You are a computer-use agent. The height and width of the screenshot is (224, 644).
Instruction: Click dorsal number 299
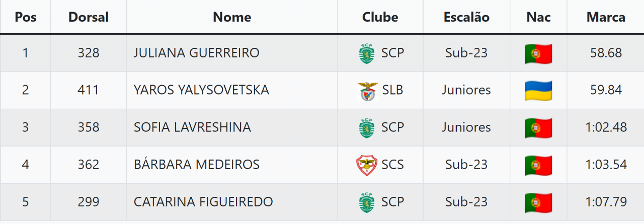[89, 202]
